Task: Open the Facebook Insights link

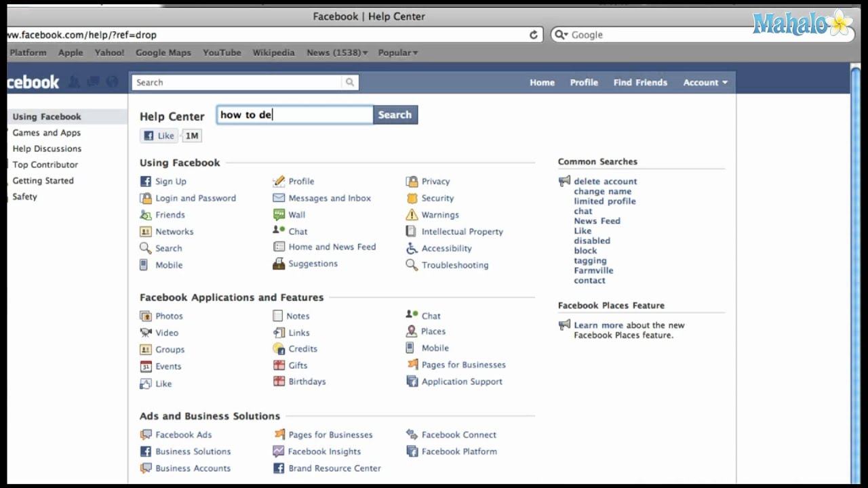Action: [324, 451]
